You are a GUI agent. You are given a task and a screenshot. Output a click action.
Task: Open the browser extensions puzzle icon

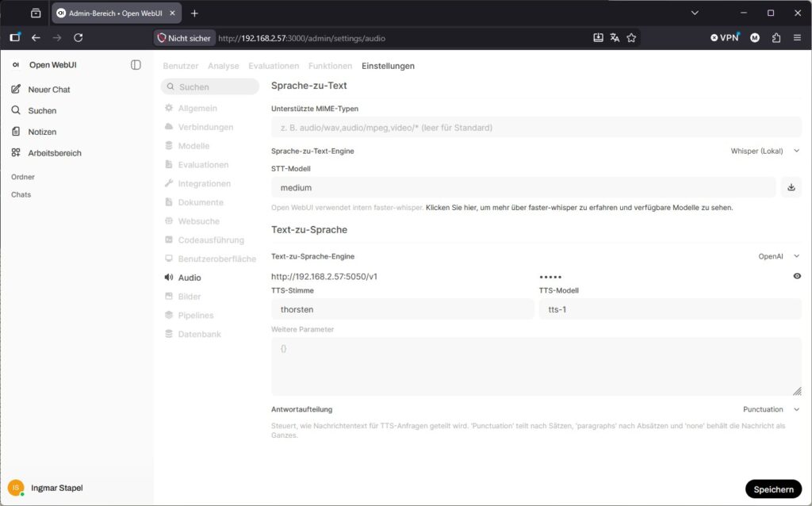point(776,38)
